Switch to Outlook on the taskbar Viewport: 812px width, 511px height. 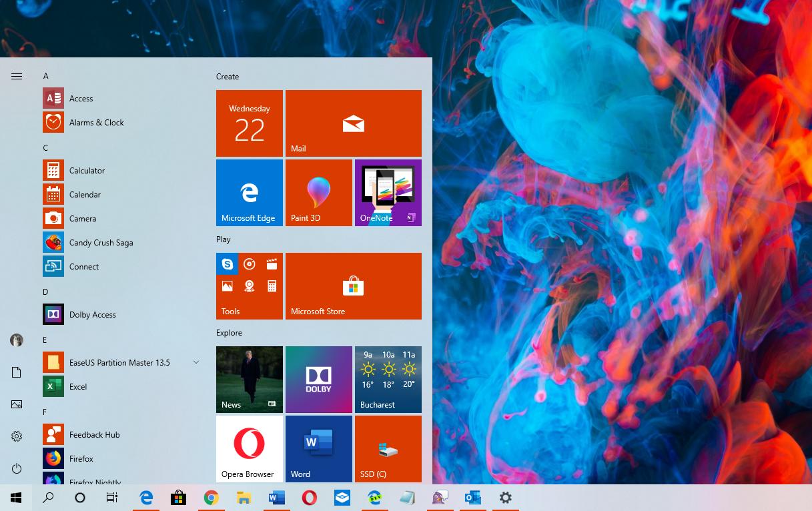473,498
